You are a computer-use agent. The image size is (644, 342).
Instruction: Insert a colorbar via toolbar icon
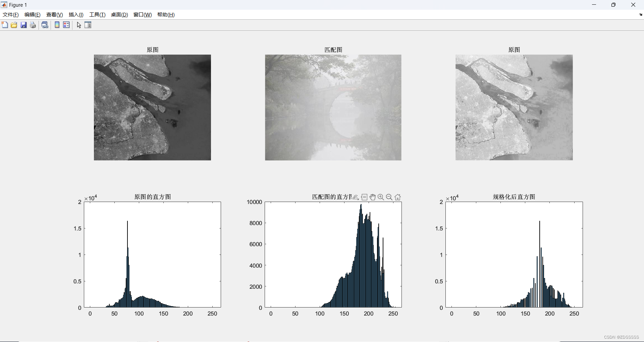tap(57, 25)
